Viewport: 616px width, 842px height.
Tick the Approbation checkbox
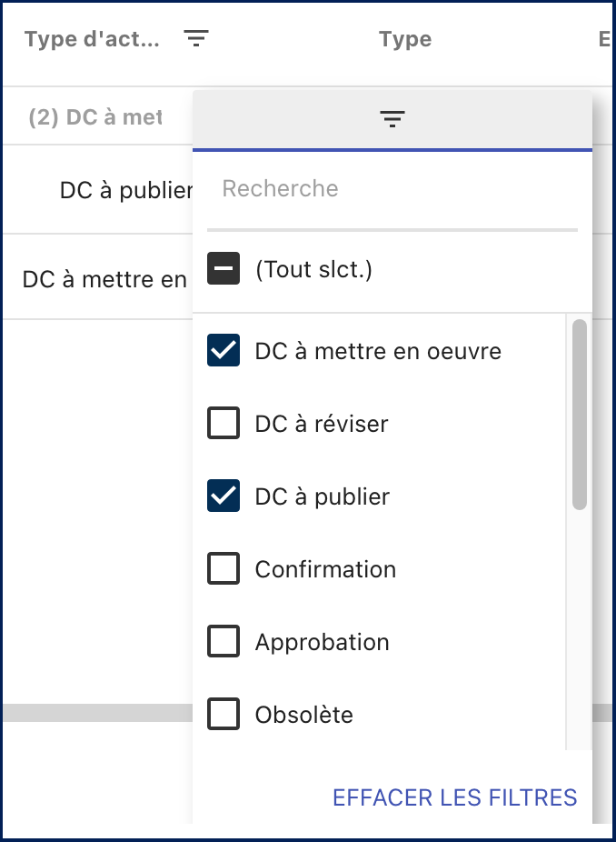[224, 642]
